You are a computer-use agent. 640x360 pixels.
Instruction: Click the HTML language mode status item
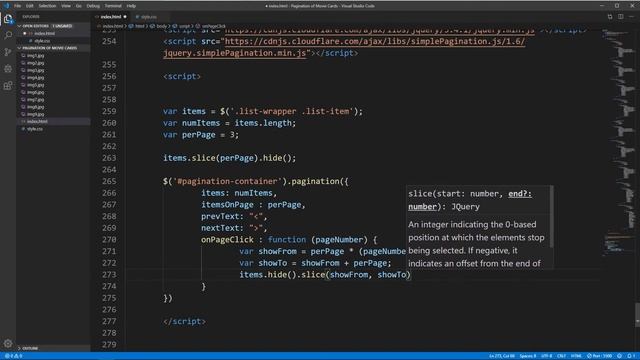576,356
